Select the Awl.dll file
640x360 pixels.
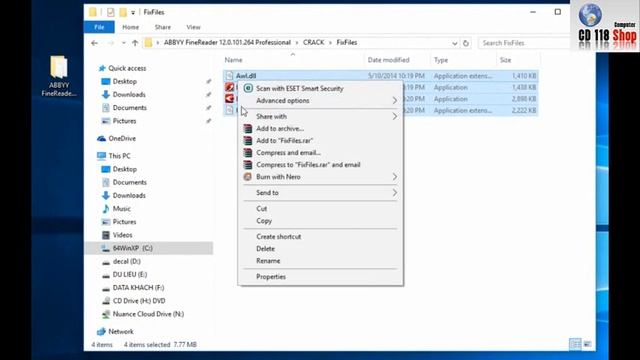[246, 76]
